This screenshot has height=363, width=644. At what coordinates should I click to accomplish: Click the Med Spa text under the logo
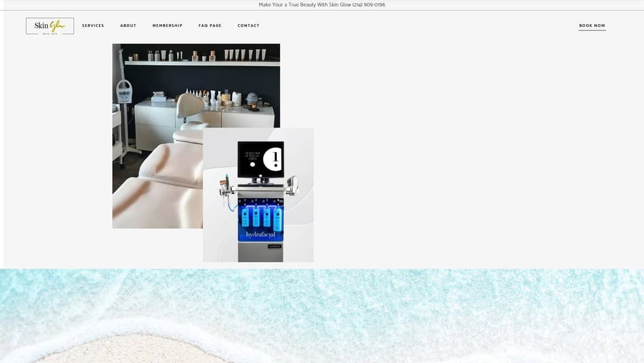point(49,33)
